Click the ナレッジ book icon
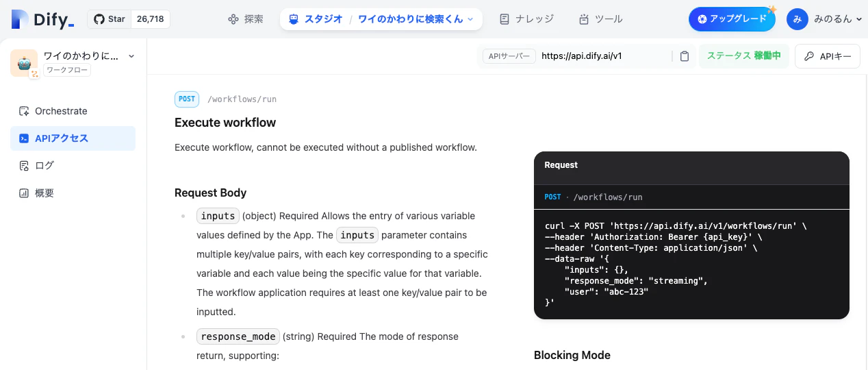Image resolution: width=868 pixels, height=370 pixels. [x=505, y=19]
